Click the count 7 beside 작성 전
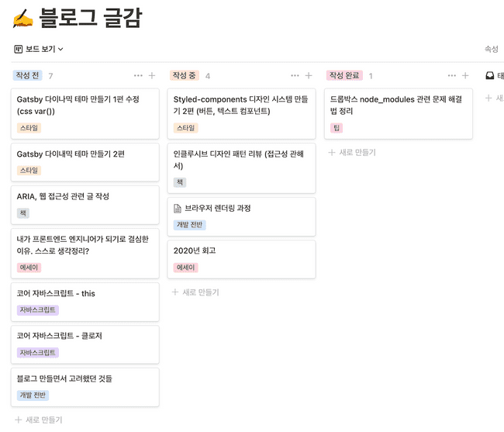 pyautogui.click(x=50, y=76)
